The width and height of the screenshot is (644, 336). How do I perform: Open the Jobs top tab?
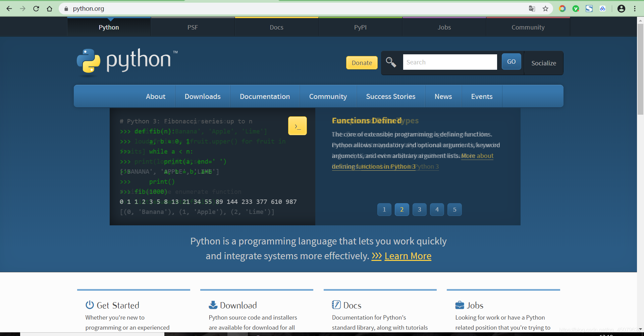pyautogui.click(x=444, y=27)
